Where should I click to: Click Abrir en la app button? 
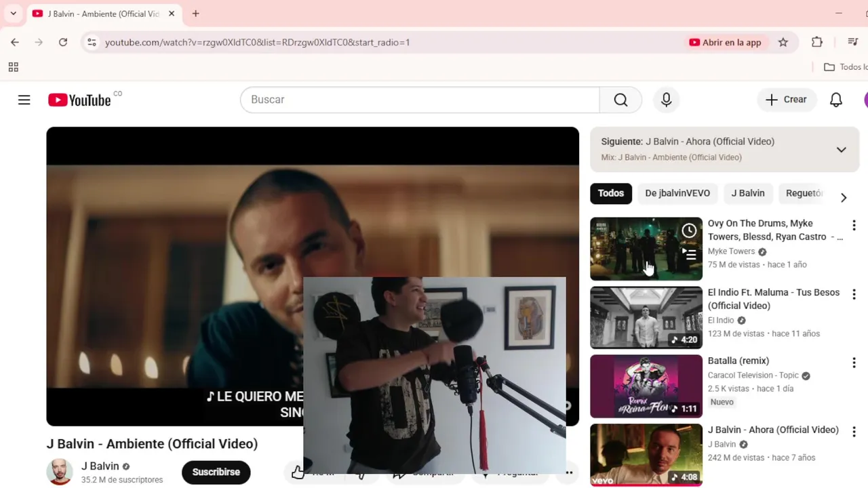tap(725, 42)
